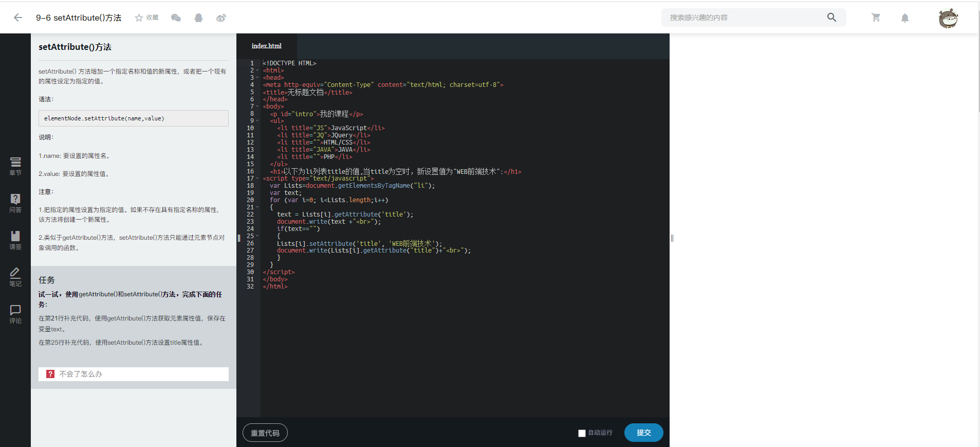Image resolution: width=980 pixels, height=447 pixels.
Task: Click the magnifier search icon
Action: coord(831,17)
